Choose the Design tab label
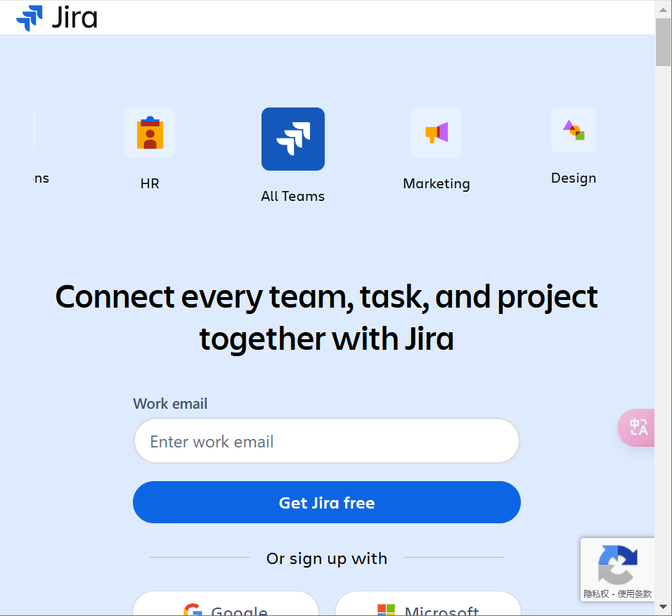 (x=574, y=178)
